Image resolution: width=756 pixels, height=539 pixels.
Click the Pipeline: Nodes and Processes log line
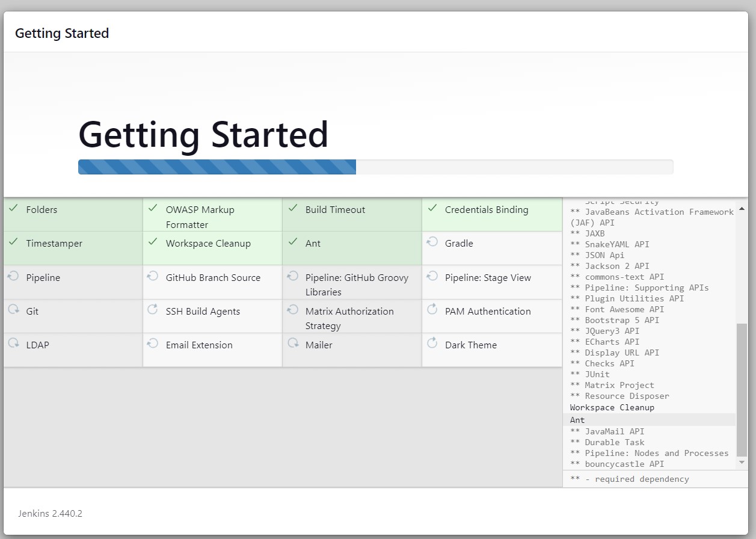pos(650,453)
